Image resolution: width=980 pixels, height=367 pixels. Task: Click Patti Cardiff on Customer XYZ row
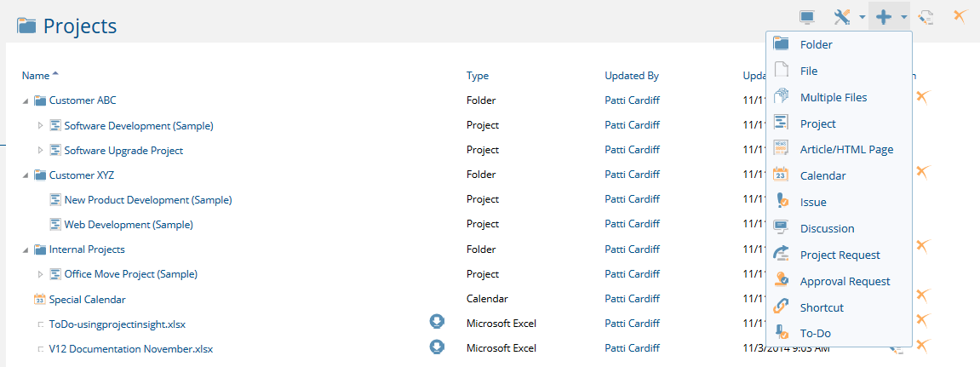(x=632, y=175)
